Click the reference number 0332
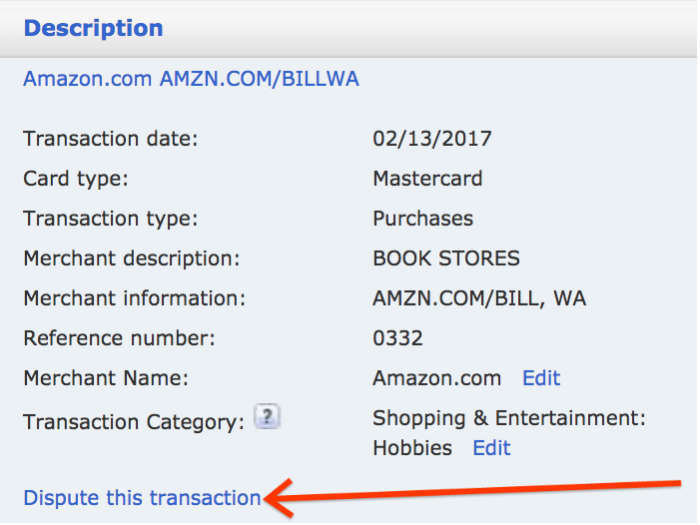 pos(398,338)
